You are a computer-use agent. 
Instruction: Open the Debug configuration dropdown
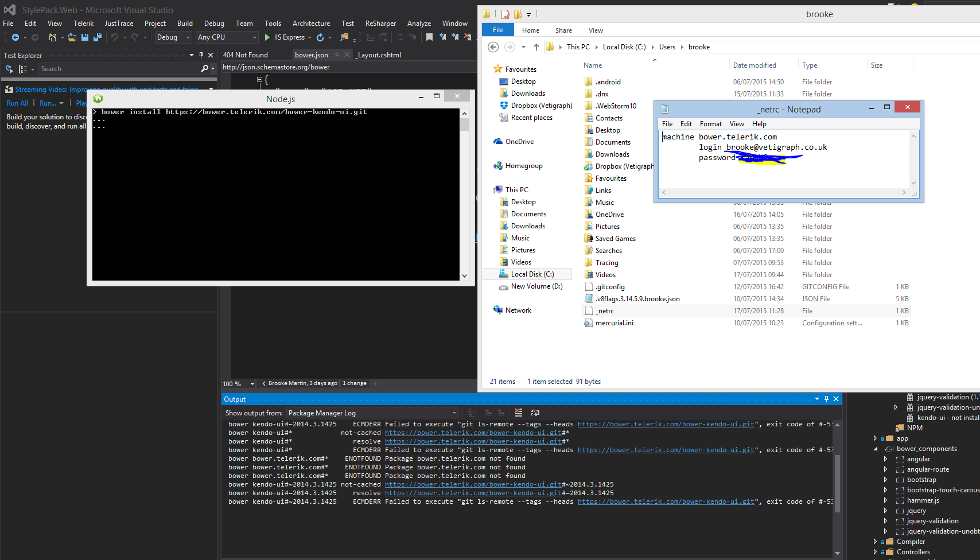[174, 37]
